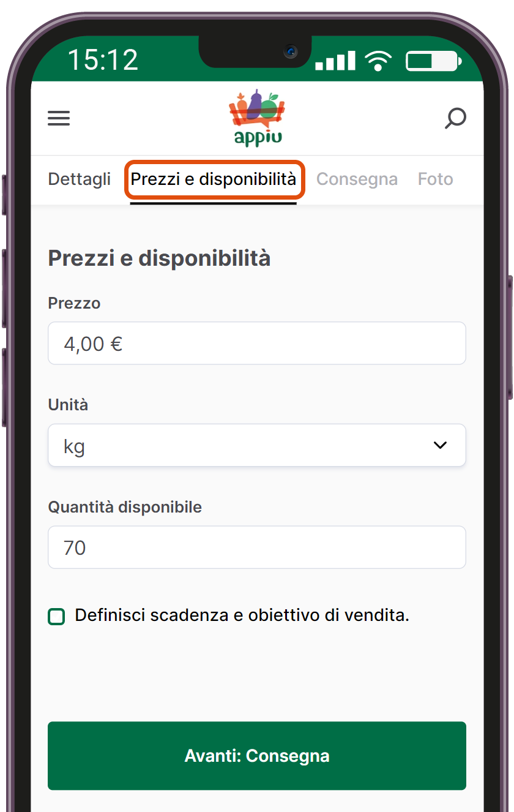Expand the Unità dropdown chevron
This screenshot has width=514, height=812.
pyautogui.click(x=440, y=445)
